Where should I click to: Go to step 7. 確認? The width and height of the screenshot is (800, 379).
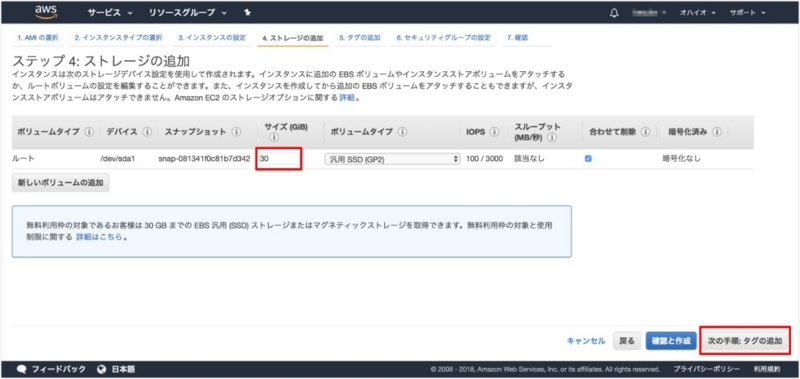pos(517,38)
